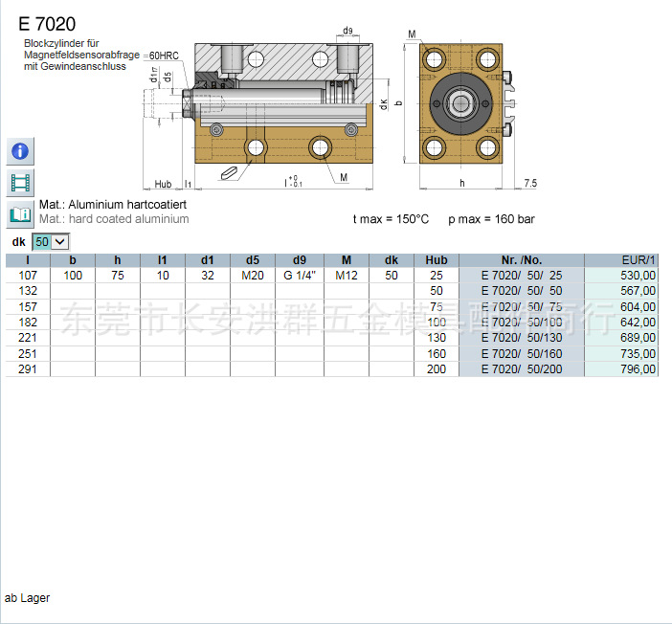Click the price 604,00
Image resolution: width=672 pixels, height=624 pixels.
click(638, 307)
